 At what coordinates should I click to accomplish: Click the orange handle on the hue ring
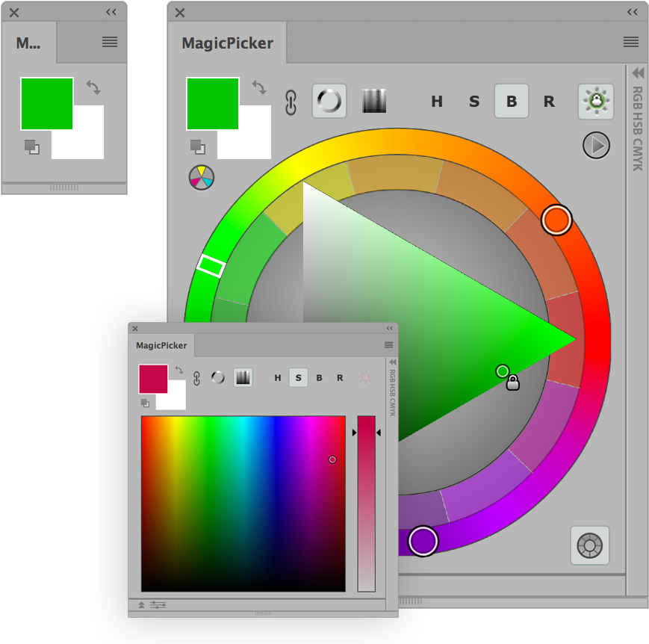[x=556, y=220]
